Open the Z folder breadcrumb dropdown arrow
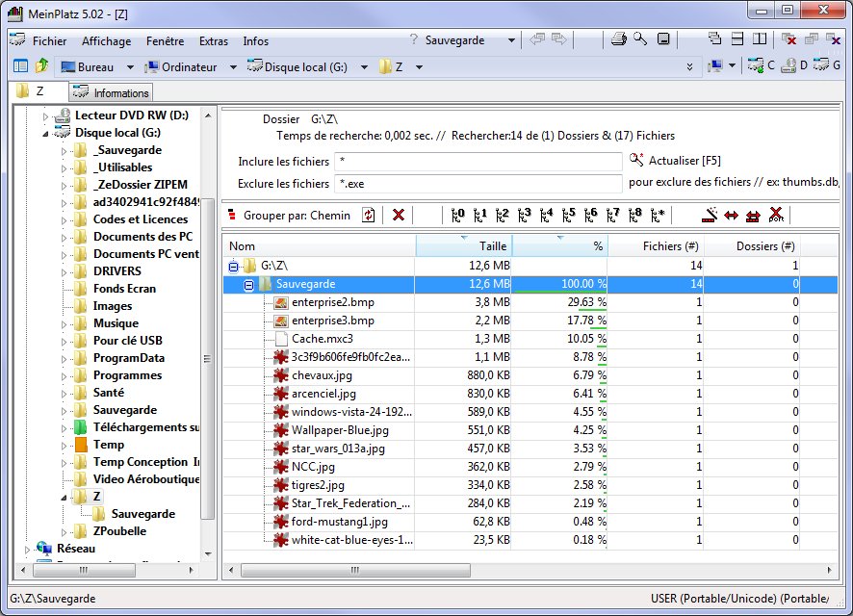The height and width of the screenshot is (616, 853). [x=419, y=67]
